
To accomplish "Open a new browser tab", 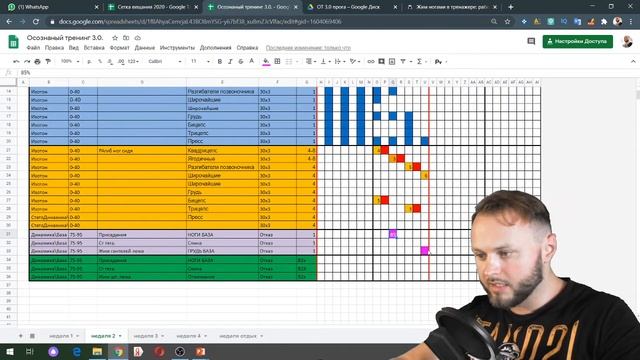I will [x=511, y=7].
